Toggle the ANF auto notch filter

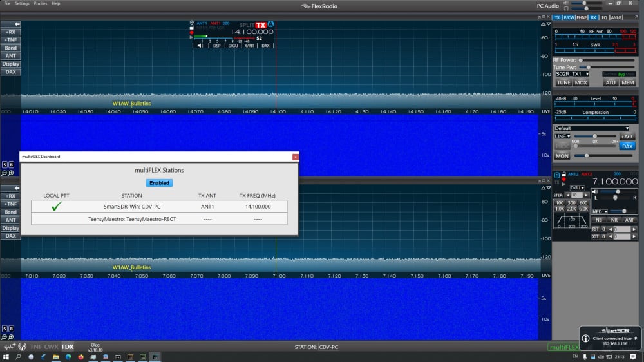630,220
